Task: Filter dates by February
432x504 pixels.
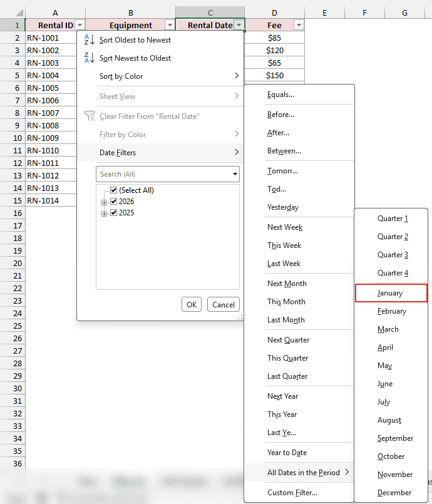Action: [x=391, y=311]
